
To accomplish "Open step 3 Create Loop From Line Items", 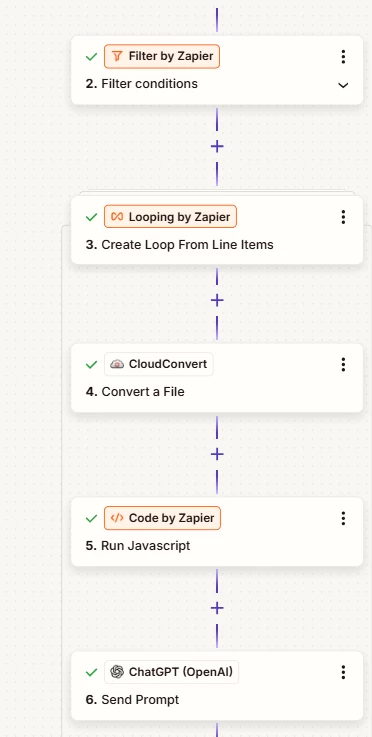I will point(180,245).
